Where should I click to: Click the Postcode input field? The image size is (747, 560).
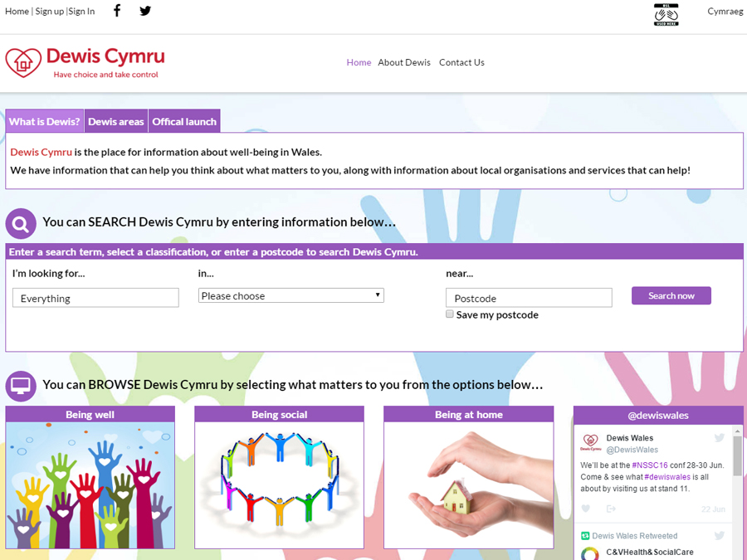529,298
